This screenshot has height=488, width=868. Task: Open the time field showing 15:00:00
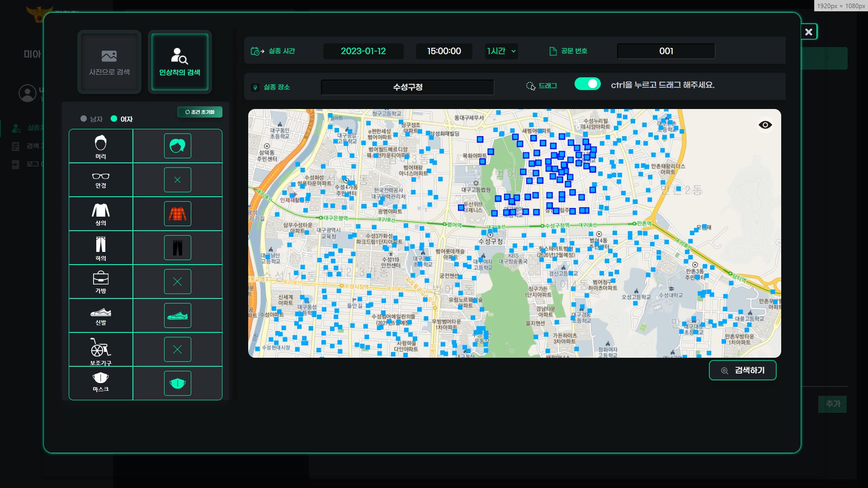click(x=444, y=51)
